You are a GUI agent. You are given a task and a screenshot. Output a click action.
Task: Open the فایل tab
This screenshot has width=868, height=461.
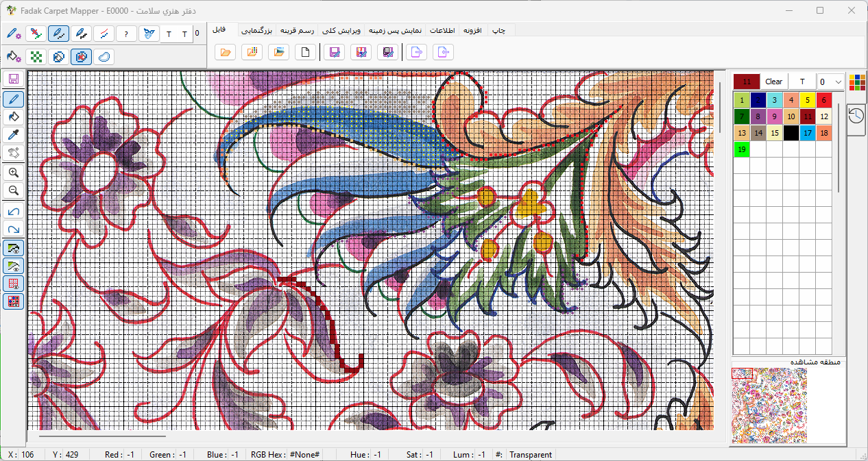click(219, 29)
